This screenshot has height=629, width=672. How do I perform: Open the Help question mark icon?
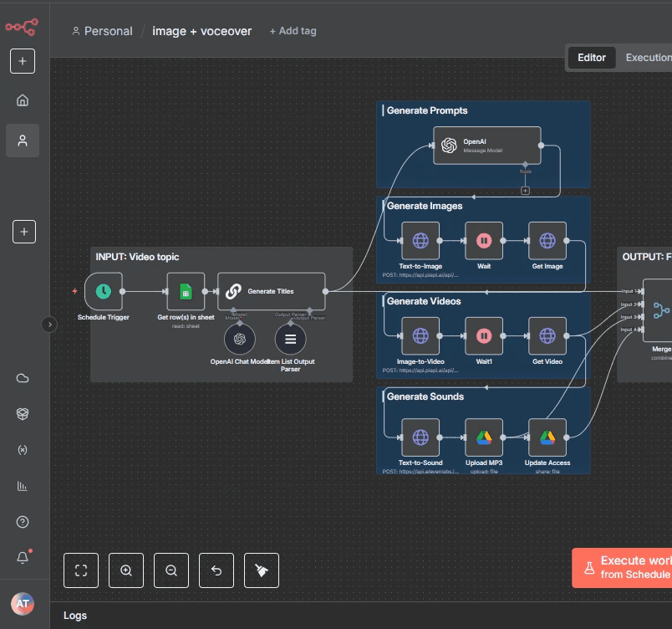click(x=23, y=522)
